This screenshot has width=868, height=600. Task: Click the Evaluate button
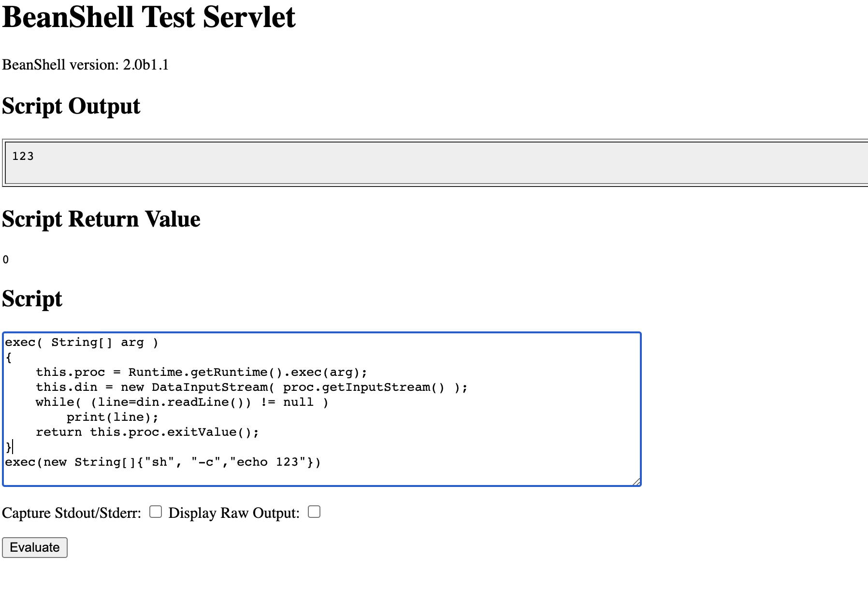pos(34,547)
